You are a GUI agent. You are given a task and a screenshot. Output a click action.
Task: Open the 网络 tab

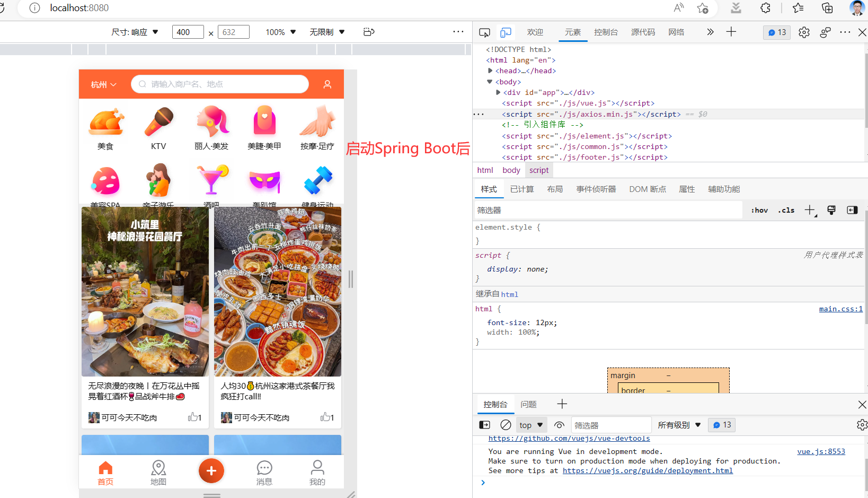[676, 32]
